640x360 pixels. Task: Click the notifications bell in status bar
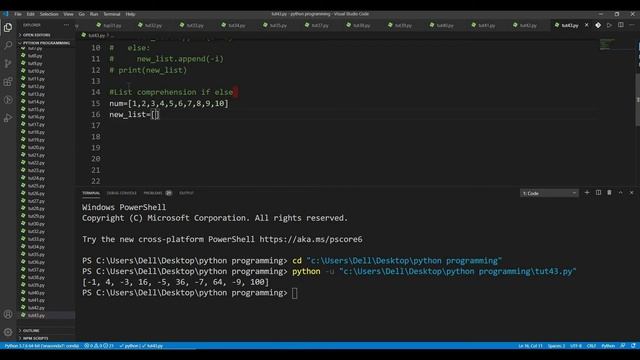(x=633, y=346)
